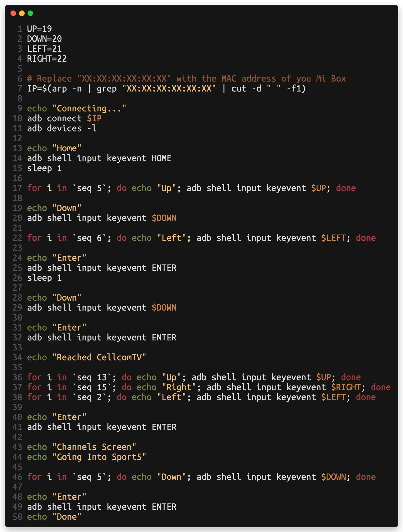Click the $IP variable after adb connect

tap(94, 119)
